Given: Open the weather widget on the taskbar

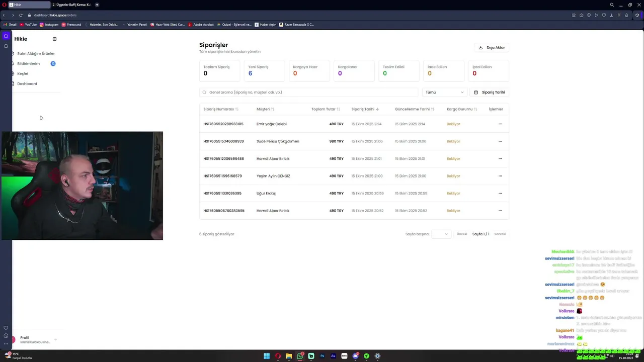Looking at the screenshot, I should coord(18,356).
